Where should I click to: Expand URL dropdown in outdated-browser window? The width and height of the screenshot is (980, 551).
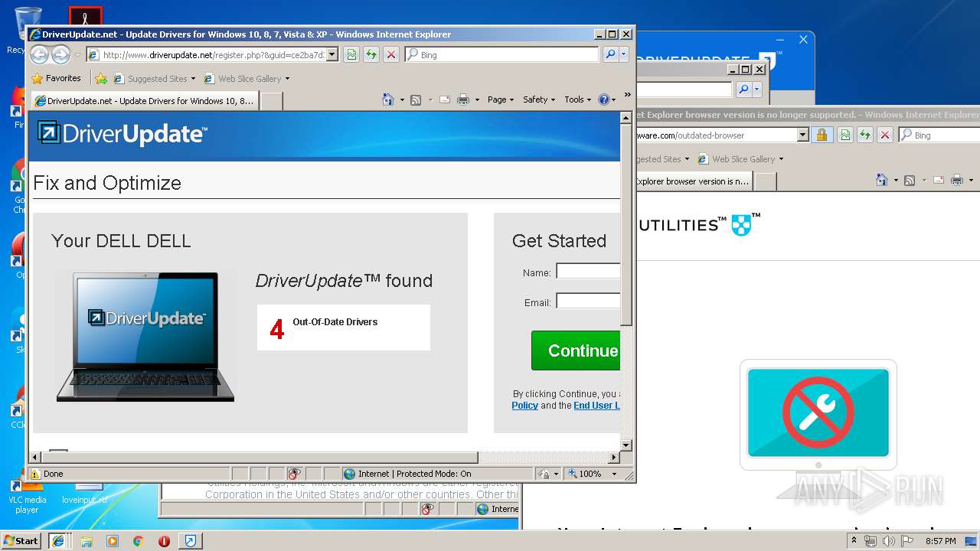[x=802, y=135]
